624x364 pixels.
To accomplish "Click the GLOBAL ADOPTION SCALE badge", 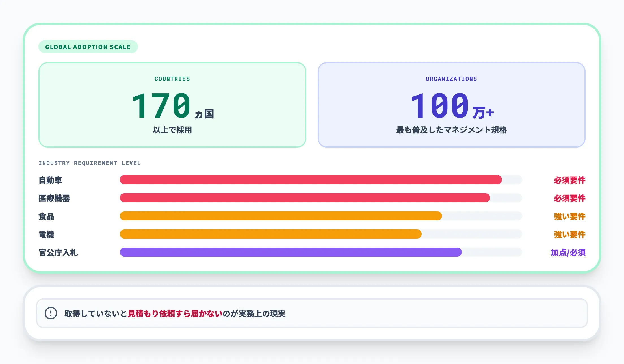I will 88,47.
